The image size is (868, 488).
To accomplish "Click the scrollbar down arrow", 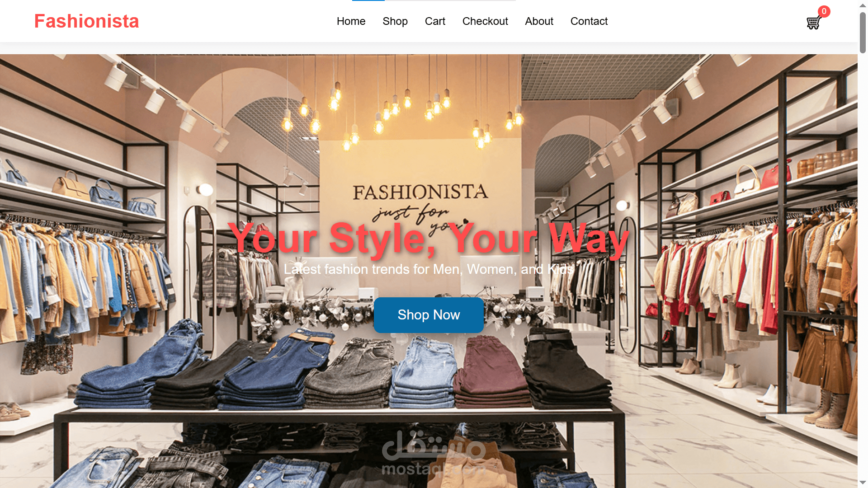I will 863,483.
